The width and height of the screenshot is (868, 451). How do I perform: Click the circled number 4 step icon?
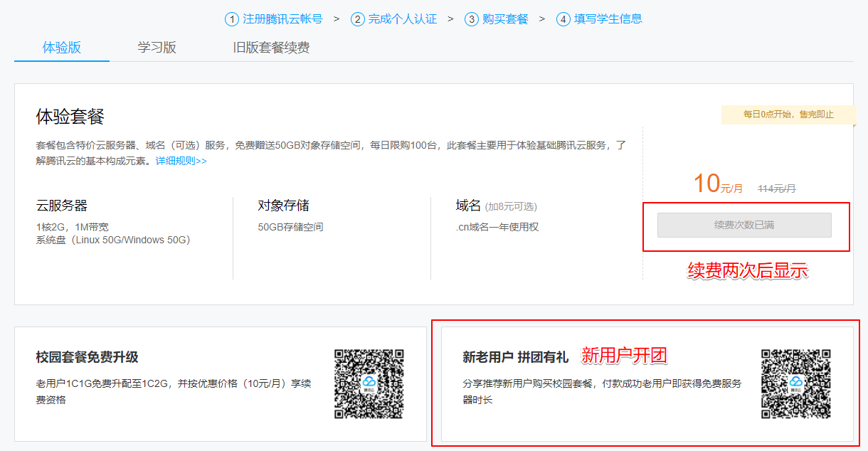[x=563, y=19]
